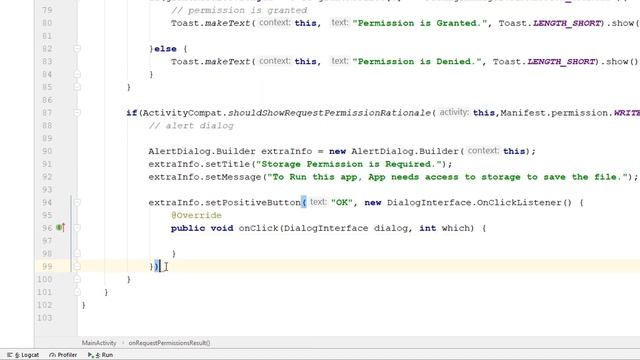
Task: Click fold marker on line 85
Action: [77, 87]
